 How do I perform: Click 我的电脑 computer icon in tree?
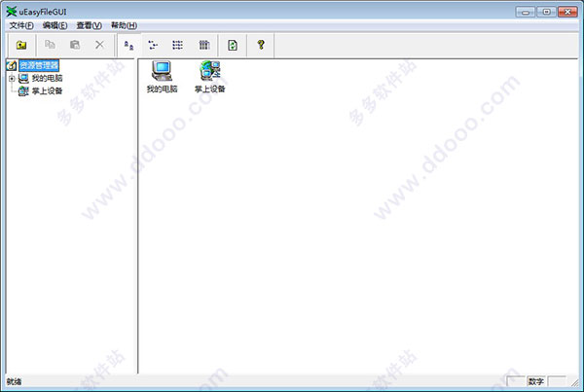click(x=23, y=78)
